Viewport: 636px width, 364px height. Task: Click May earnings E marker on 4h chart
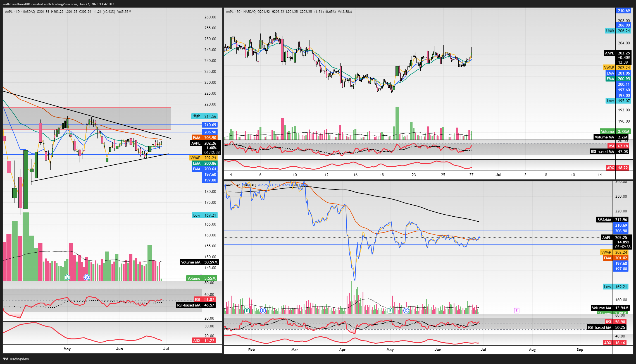click(x=390, y=310)
